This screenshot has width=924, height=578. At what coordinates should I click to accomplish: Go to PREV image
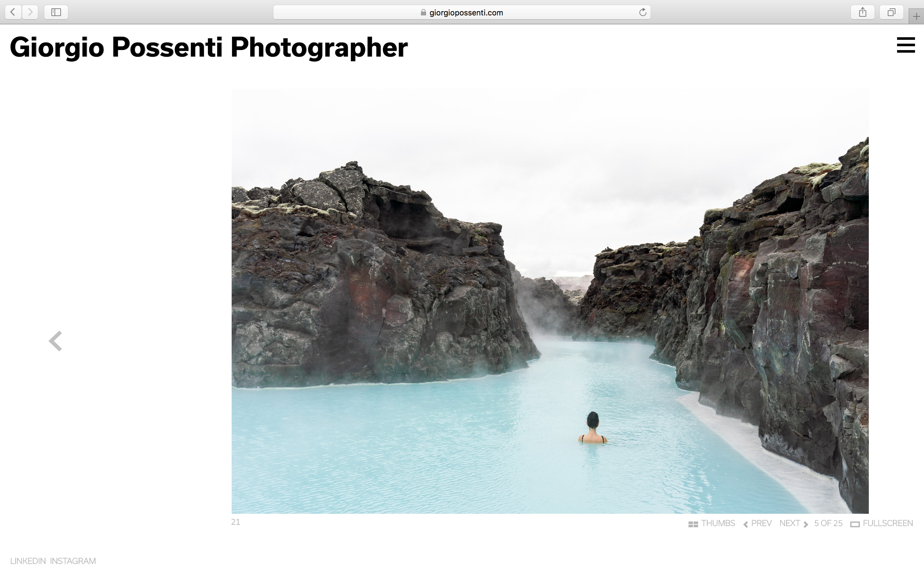pos(757,523)
